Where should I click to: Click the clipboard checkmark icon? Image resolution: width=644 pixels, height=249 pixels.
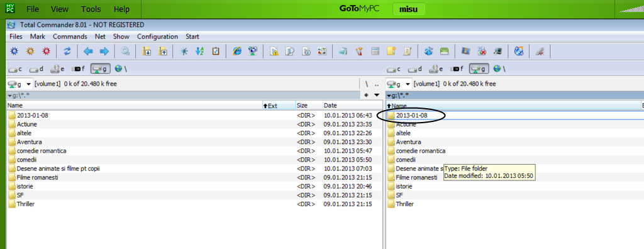216,52
